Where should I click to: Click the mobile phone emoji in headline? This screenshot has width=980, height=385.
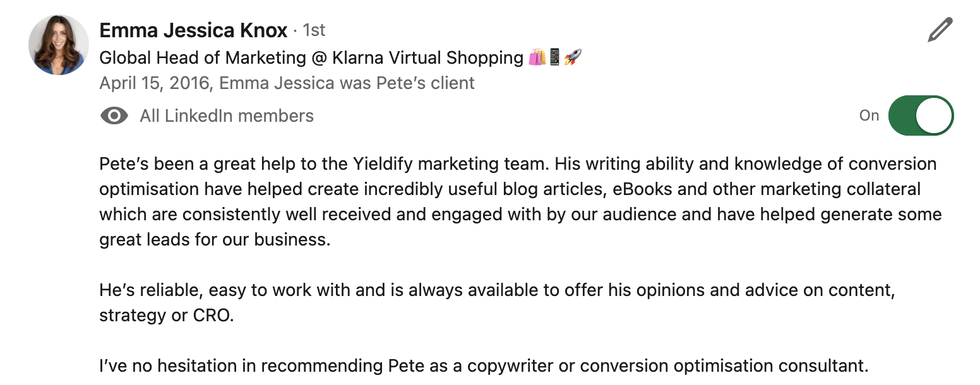555,58
